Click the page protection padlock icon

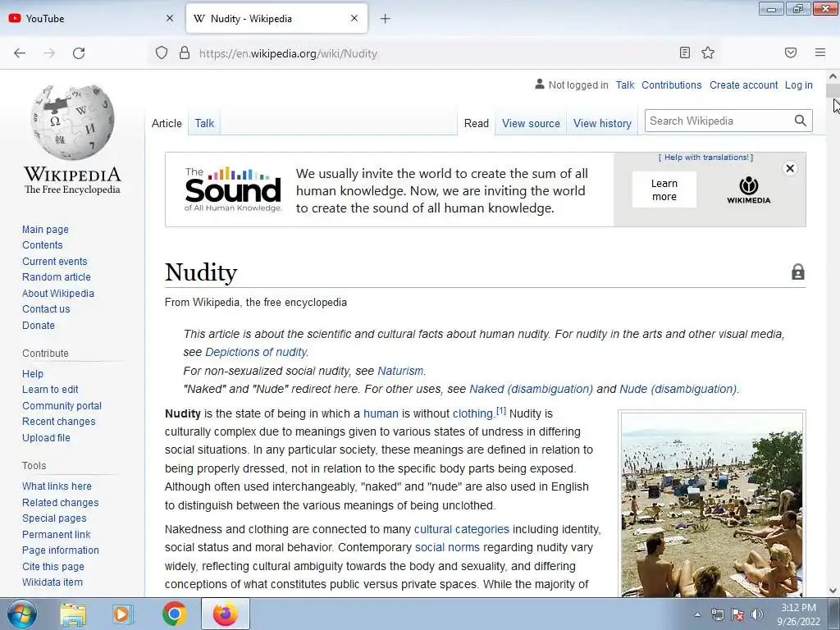tap(798, 272)
